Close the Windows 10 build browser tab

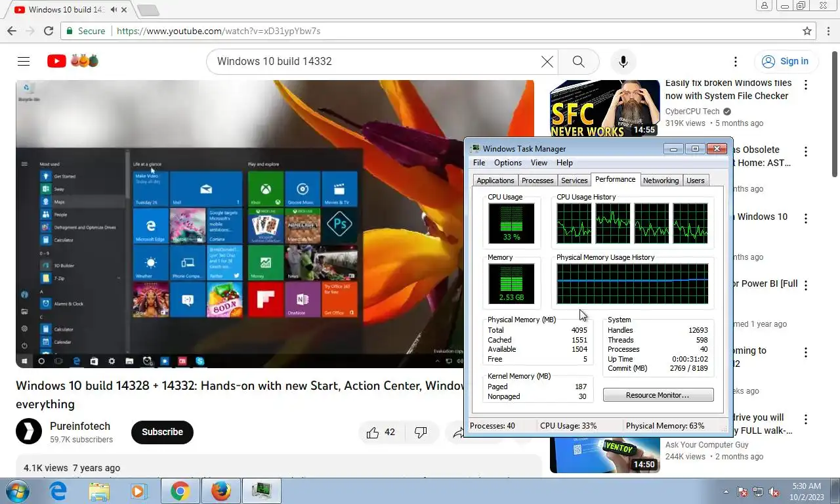coord(125,10)
